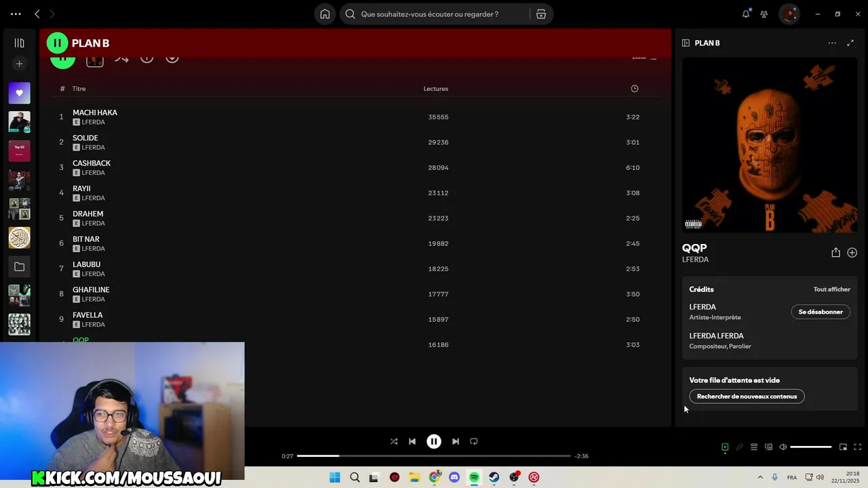Toggle shuffle in the player bar
This screenshot has width=868, height=488.
[394, 441]
